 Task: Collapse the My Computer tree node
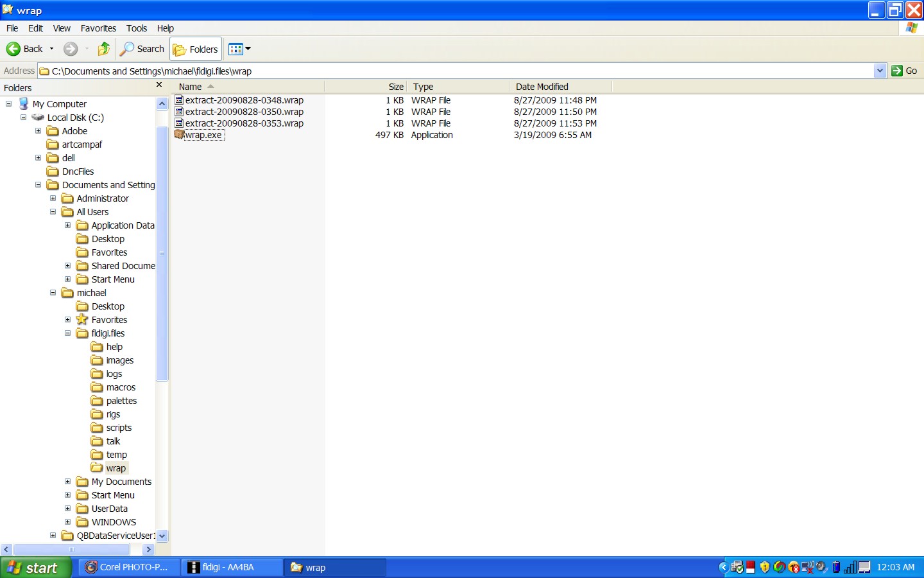point(9,103)
